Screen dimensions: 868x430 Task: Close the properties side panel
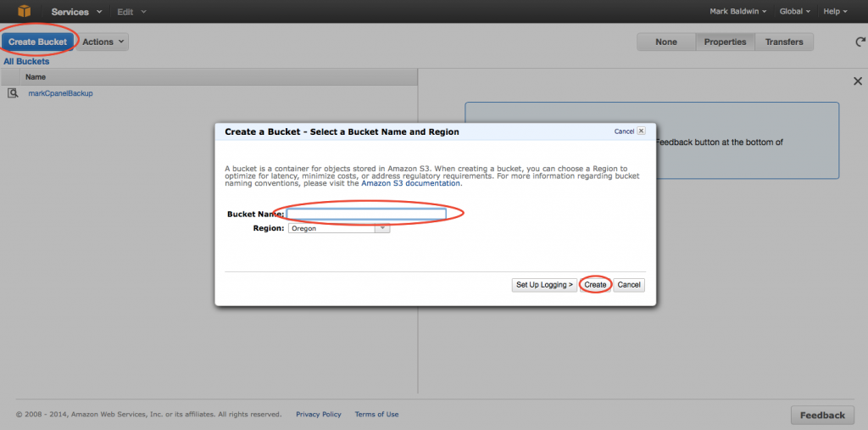tap(858, 81)
